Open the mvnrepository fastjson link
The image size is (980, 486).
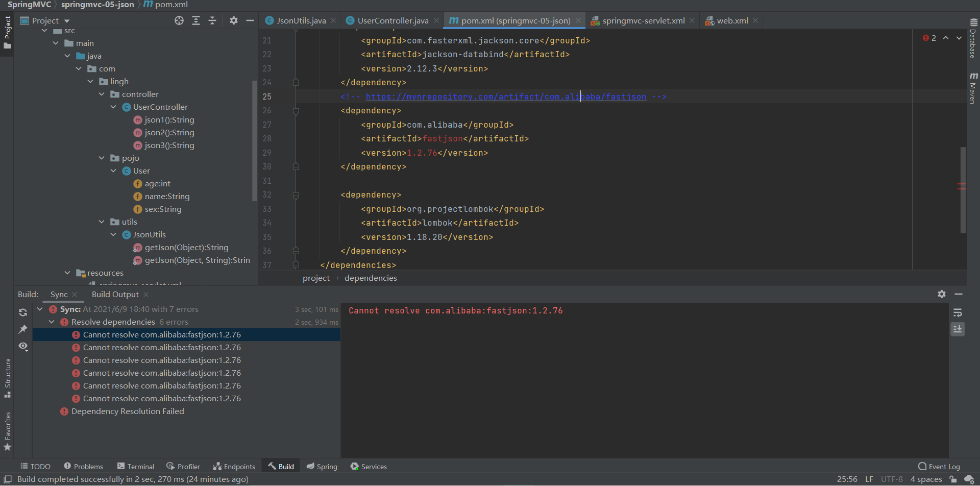(506, 97)
